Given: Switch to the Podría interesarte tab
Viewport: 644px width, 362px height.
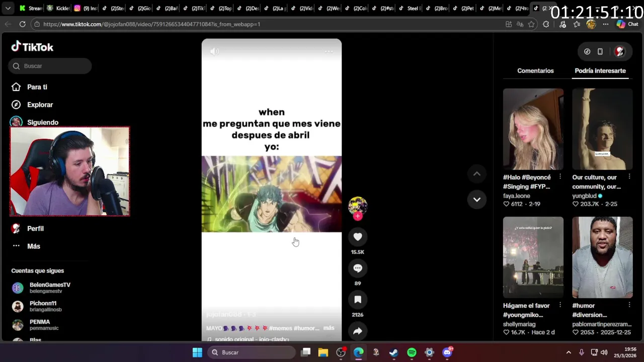Looking at the screenshot, I should point(600,71).
